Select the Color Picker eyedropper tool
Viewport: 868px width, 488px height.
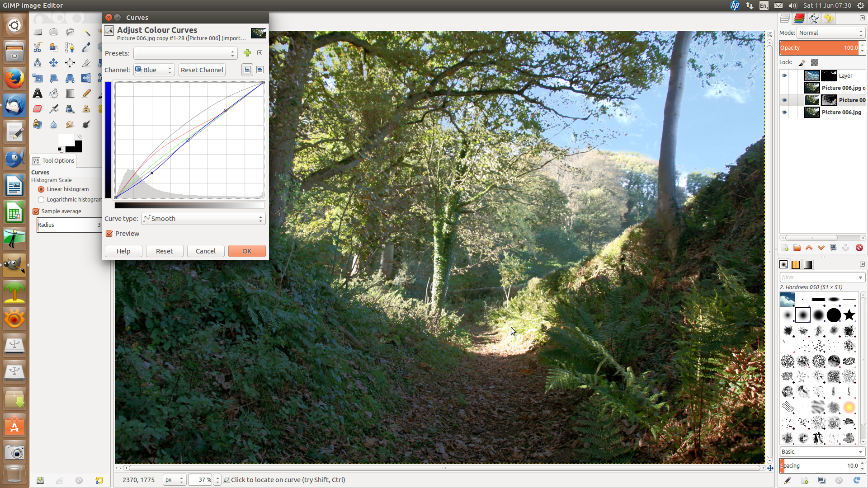pyautogui.click(x=86, y=47)
